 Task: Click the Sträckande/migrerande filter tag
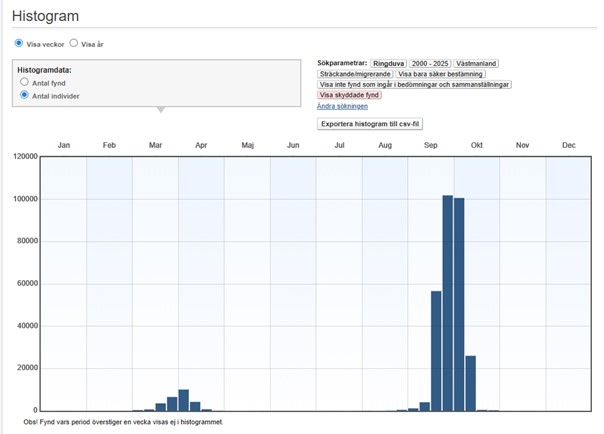click(355, 74)
